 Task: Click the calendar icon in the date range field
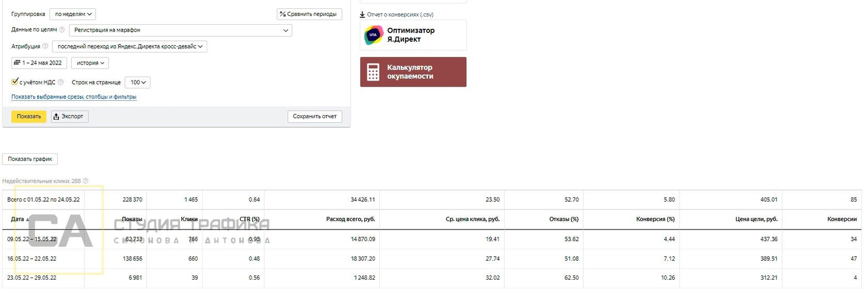tap(17, 63)
